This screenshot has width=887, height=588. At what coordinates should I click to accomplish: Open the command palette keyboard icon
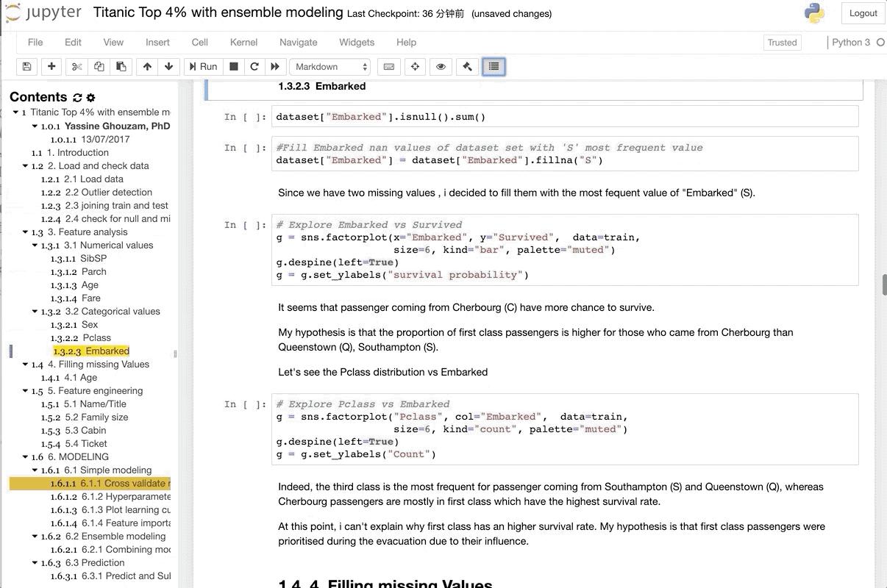[x=388, y=66]
